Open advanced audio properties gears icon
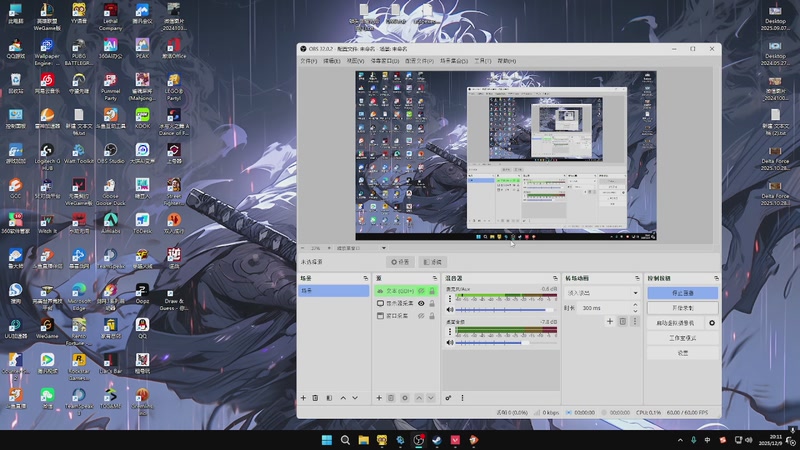This screenshot has height=450, width=800. pyautogui.click(x=448, y=398)
